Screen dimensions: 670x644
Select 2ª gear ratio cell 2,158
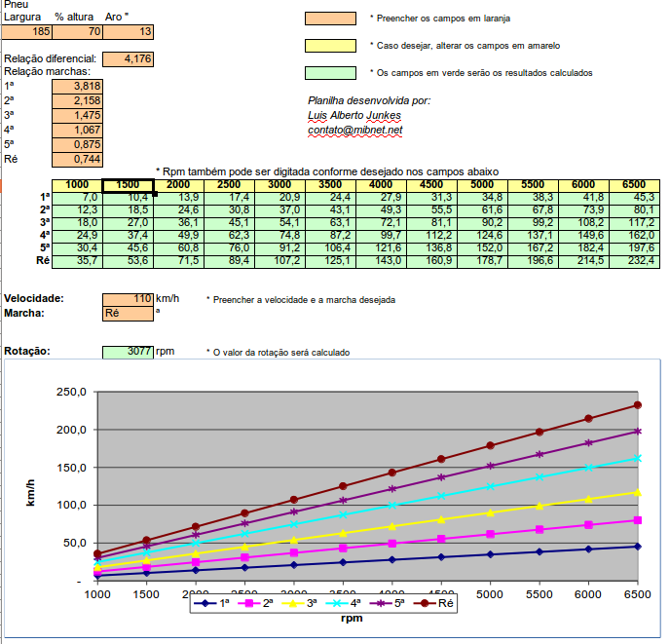click(77, 101)
